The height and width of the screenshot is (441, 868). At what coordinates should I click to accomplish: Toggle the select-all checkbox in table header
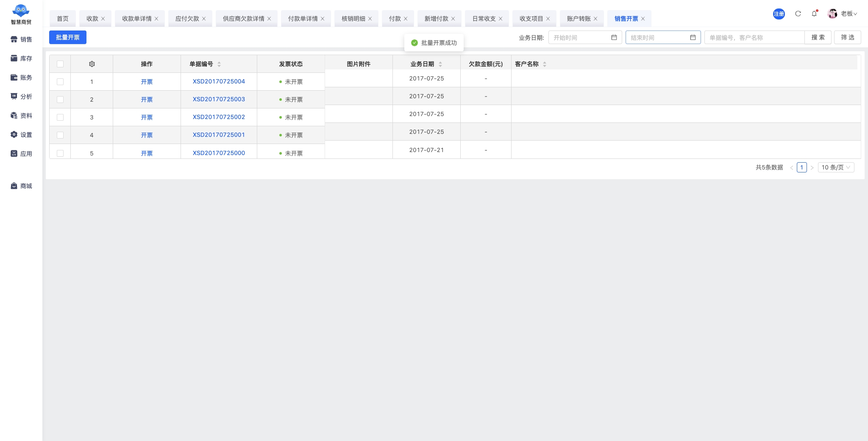60,64
